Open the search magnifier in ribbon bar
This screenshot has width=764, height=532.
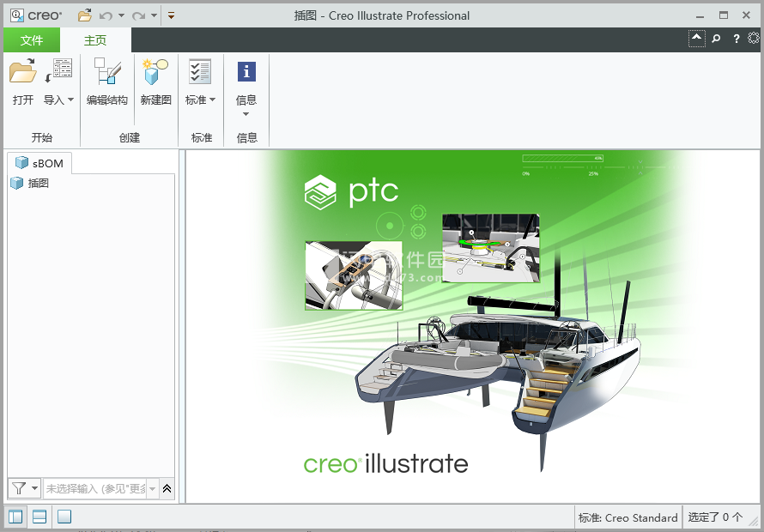pos(716,39)
